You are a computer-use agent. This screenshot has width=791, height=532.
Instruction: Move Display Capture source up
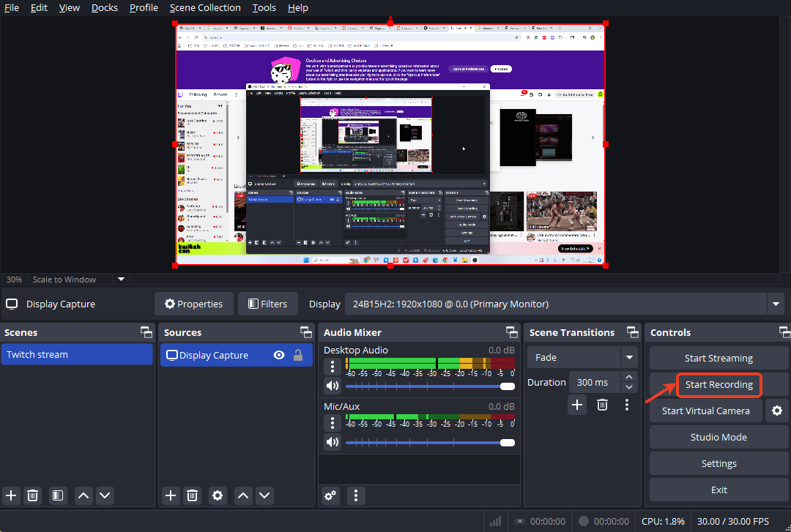click(242, 495)
